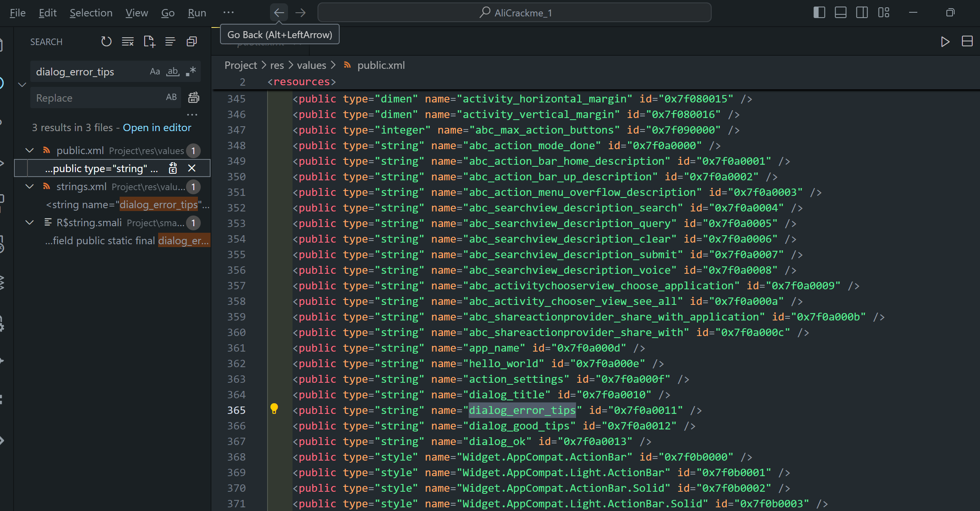Show more menu items ellipsis
This screenshot has width=980, height=511.
(229, 12)
